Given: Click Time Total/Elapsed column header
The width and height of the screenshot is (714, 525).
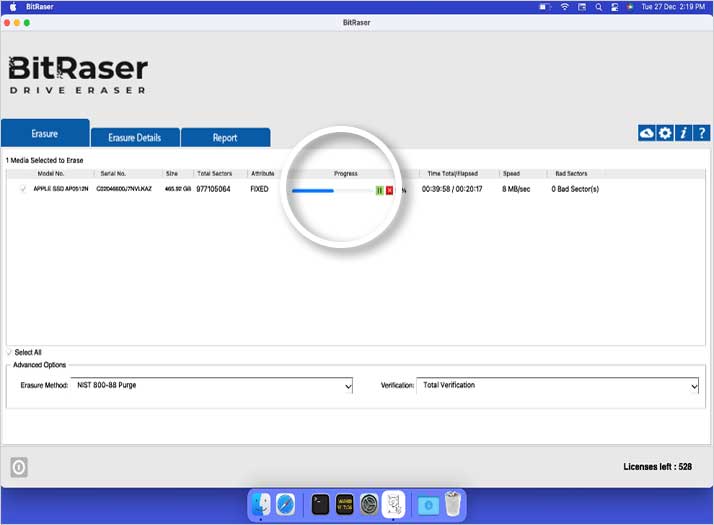Looking at the screenshot, I should coord(453,173).
